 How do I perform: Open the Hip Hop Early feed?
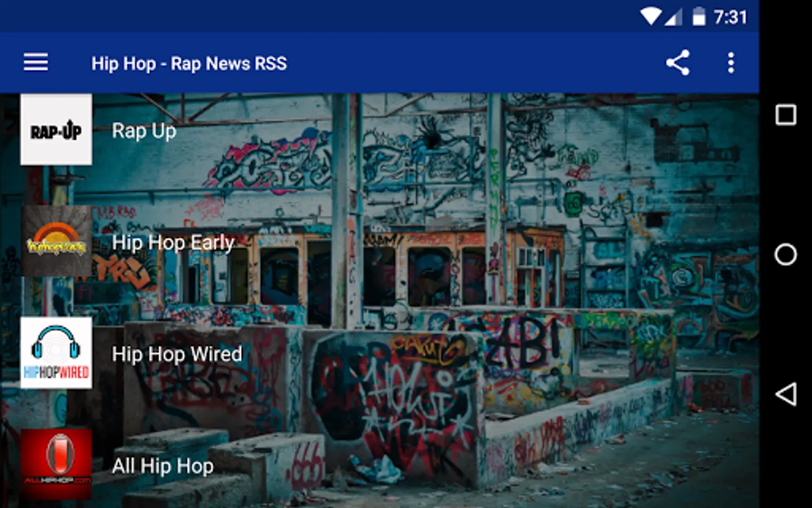click(173, 243)
